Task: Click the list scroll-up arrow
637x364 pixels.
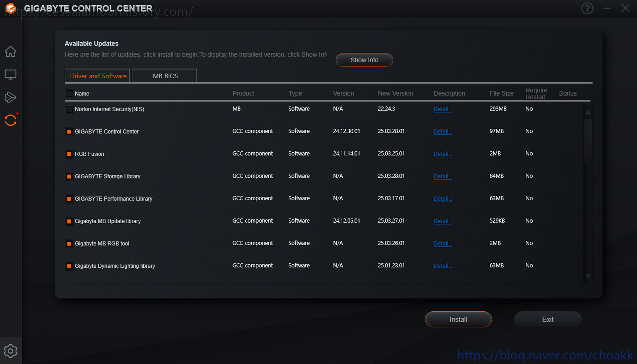Action: (588, 112)
